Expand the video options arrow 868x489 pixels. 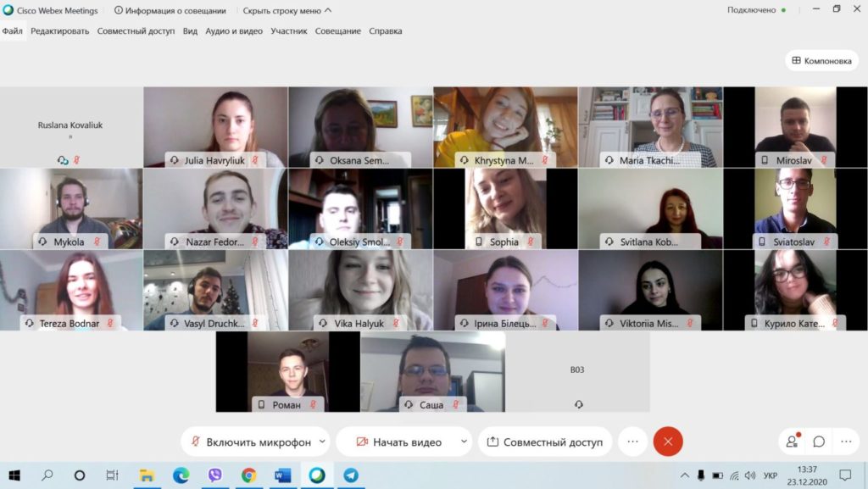pyautogui.click(x=463, y=442)
